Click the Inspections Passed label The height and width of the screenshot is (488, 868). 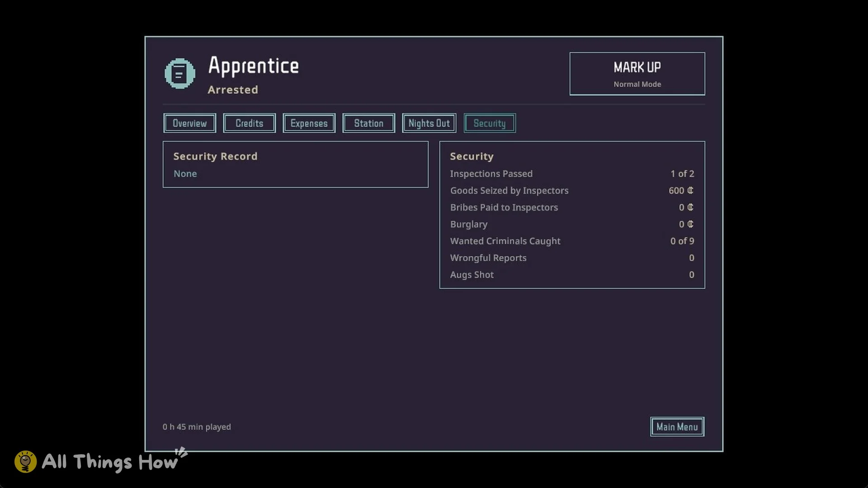[x=491, y=174]
